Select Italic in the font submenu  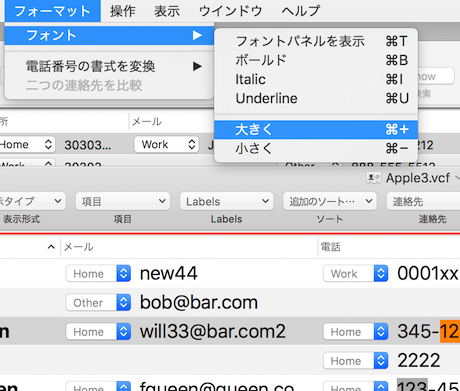(316, 79)
